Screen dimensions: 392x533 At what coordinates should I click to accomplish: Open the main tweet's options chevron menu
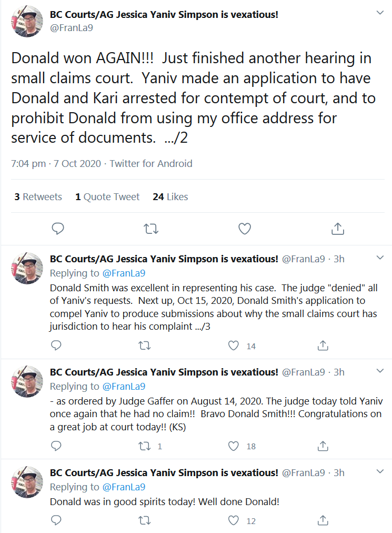pyautogui.click(x=380, y=13)
